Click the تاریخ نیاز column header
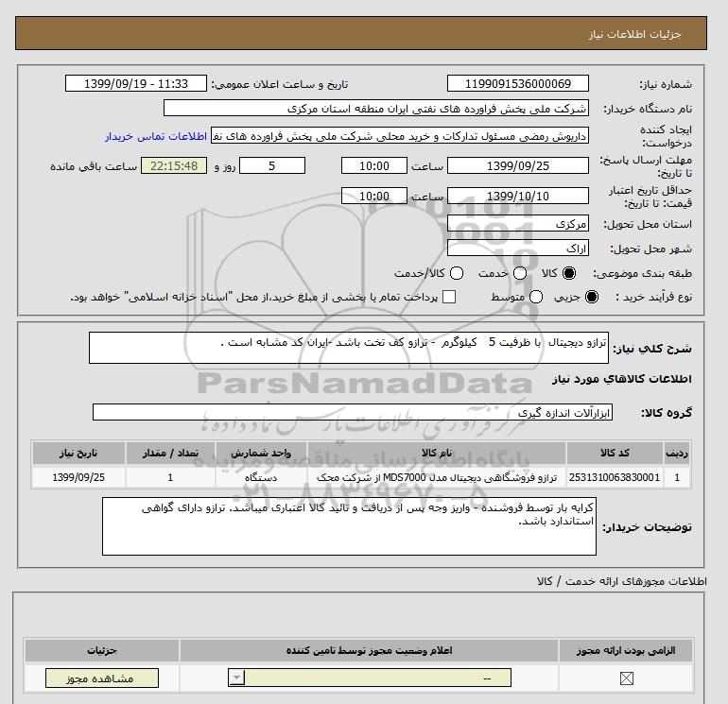Viewport: 728px width, 704px height. (x=78, y=453)
